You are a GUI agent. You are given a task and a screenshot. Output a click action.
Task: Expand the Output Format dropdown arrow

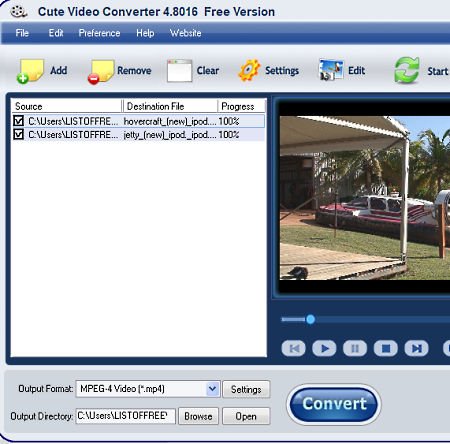pyautogui.click(x=213, y=389)
